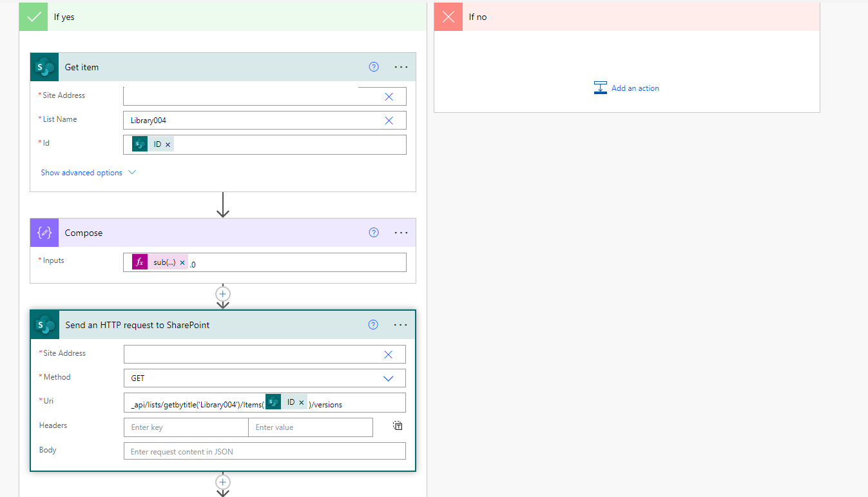This screenshot has width=868, height=497.
Task: Click the Body JSON request content field
Action: pyautogui.click(x=265, y=451)
